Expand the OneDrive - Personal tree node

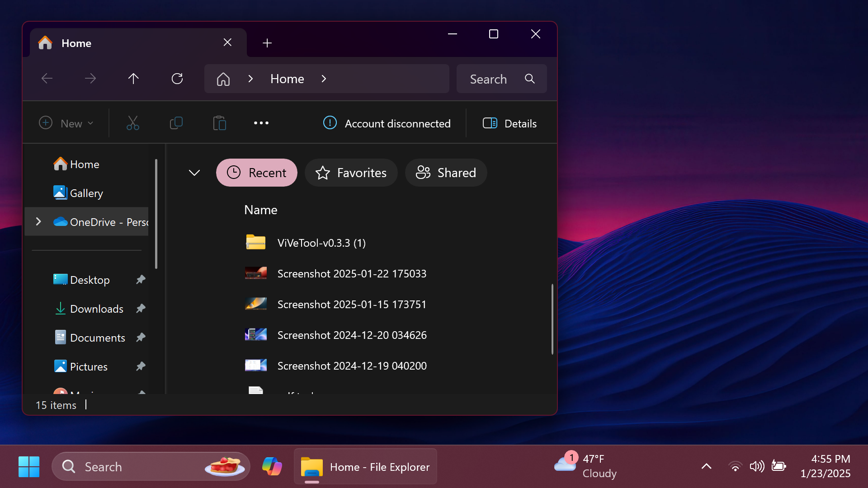[x=38, y=221]
